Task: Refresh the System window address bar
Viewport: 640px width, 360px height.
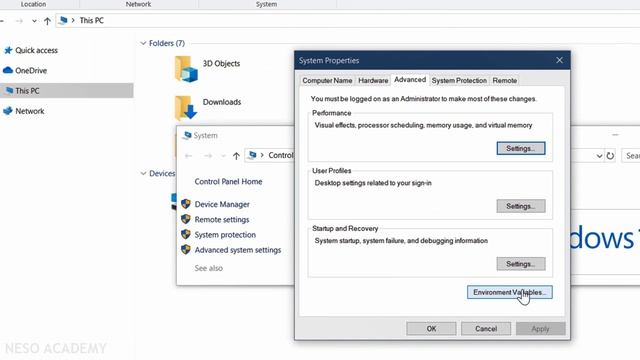Action: tap(610, 156)
